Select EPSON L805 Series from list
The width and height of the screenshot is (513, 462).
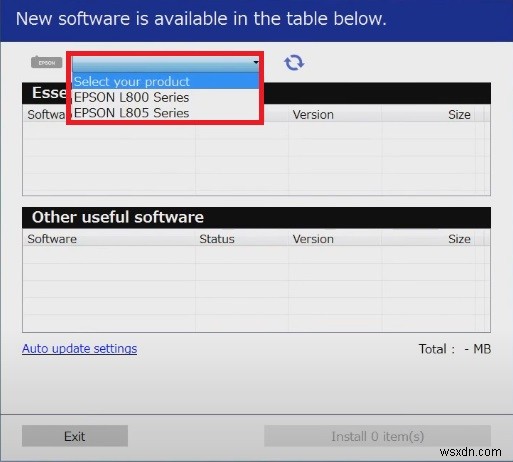[x=165, y=113]
